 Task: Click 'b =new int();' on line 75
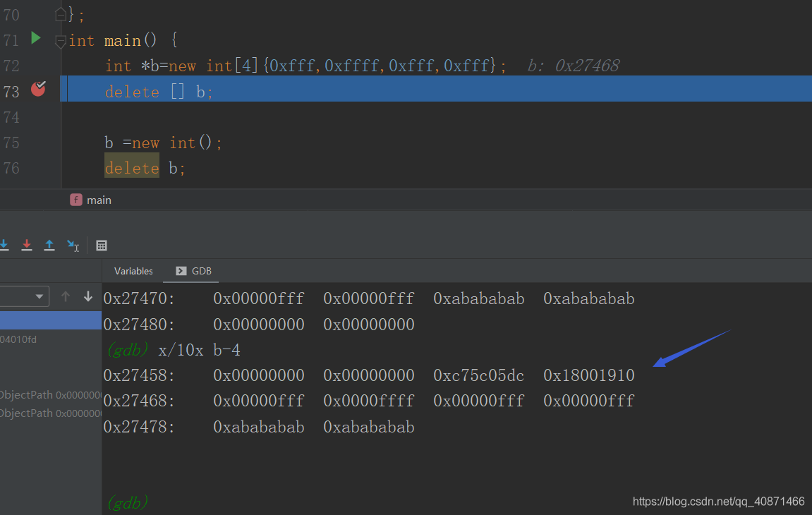(163, 143)
